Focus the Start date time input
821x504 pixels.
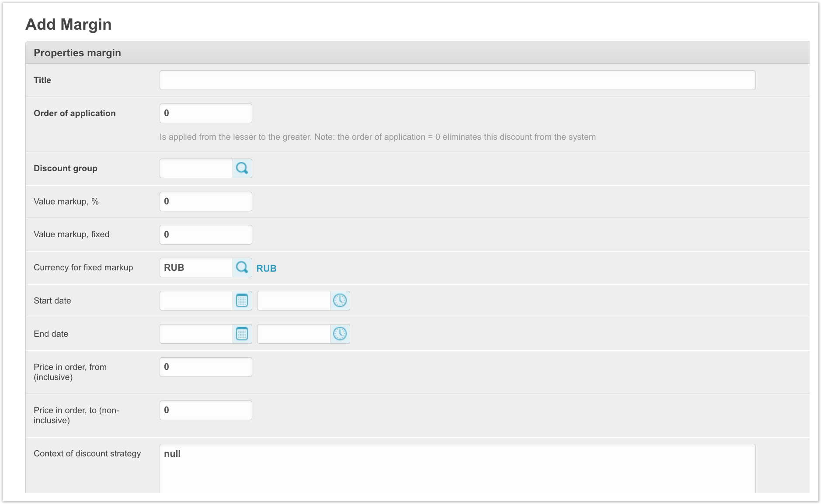[x=293, y=300]
